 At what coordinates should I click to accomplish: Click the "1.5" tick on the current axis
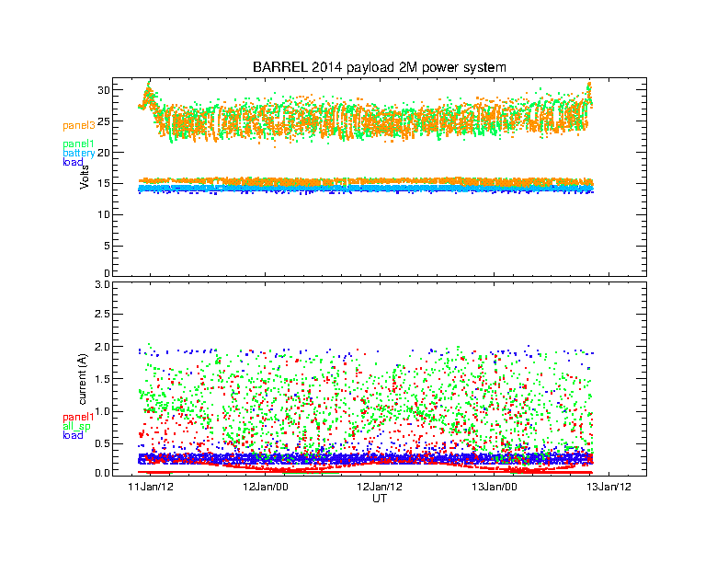[103, 379]
